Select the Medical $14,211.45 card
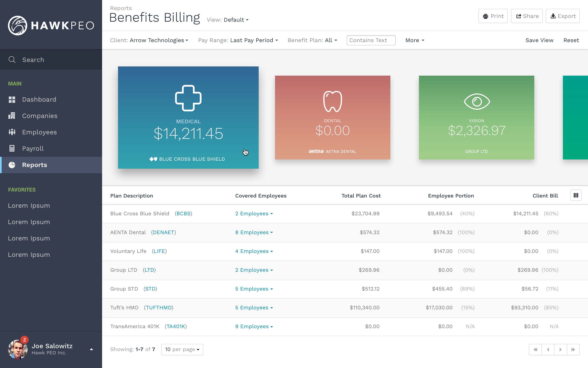Image resolution: width=588 pixels, height=368 pixels. pyautogui.click(x=188, y=118)
